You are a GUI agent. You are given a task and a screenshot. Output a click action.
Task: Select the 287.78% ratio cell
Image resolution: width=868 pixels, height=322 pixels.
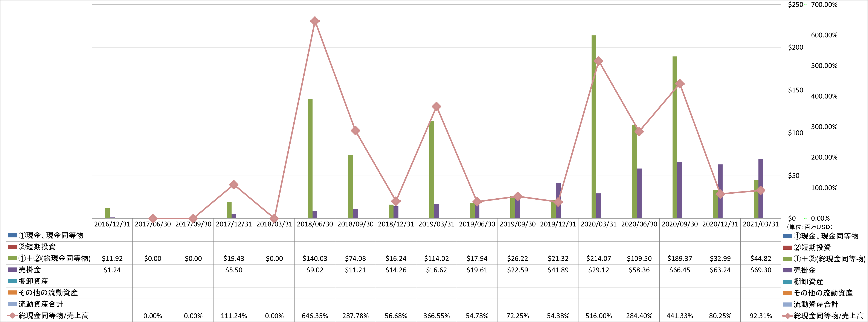click(x=355, y=316)
